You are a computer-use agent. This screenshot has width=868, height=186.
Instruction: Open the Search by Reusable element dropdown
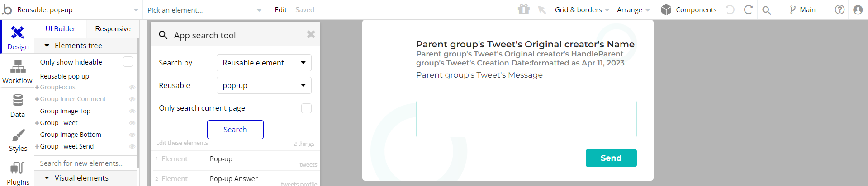tap(264, 63)
